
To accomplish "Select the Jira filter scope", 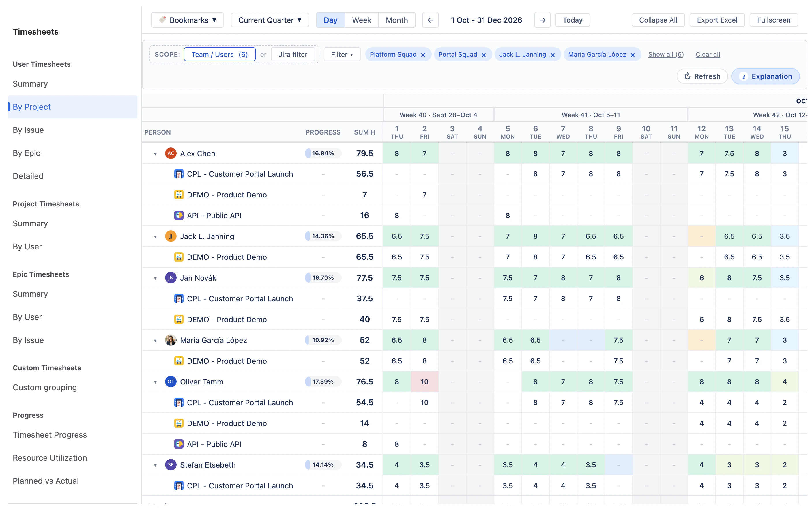I will point(293,55).
